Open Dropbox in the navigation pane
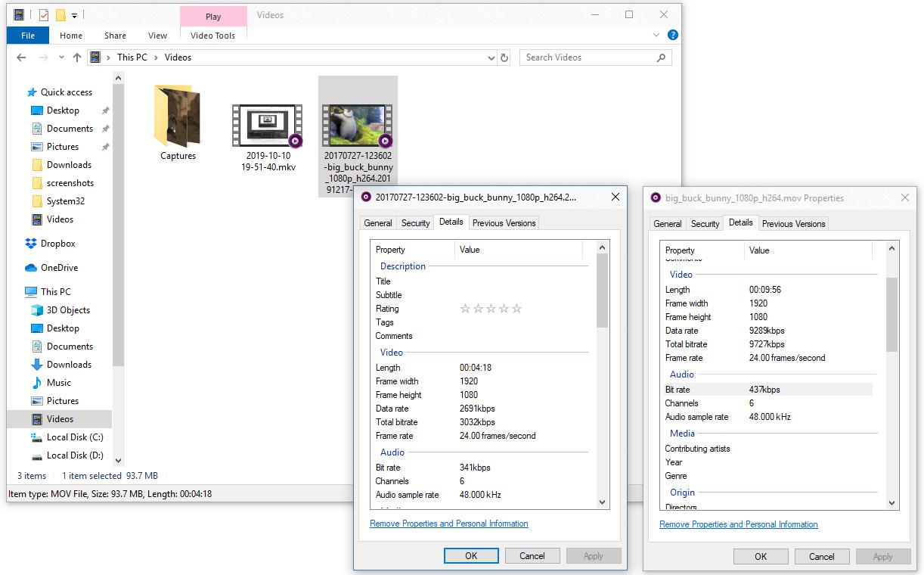Viewport: 924px width, 575px height. coord(57,244)
